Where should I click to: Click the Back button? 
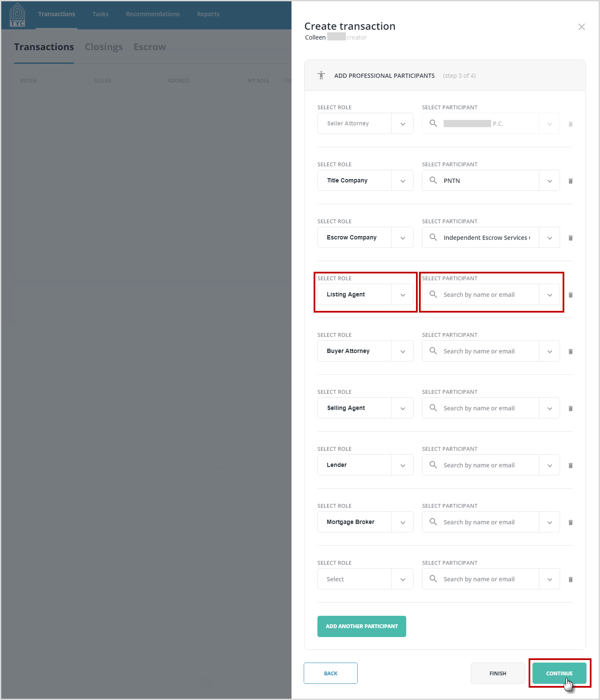point(331,673)
